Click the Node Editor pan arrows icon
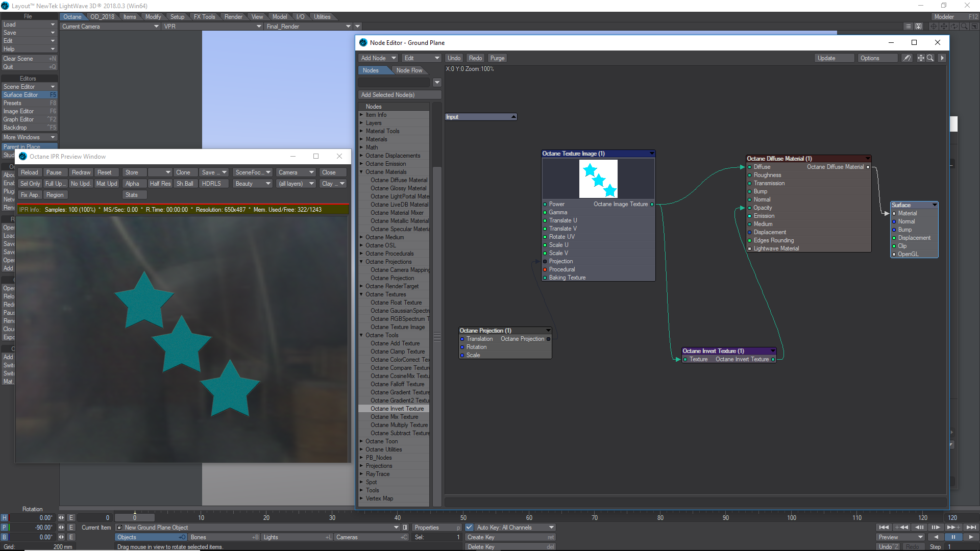Viewport: 980px width, 551px height. 921,58
